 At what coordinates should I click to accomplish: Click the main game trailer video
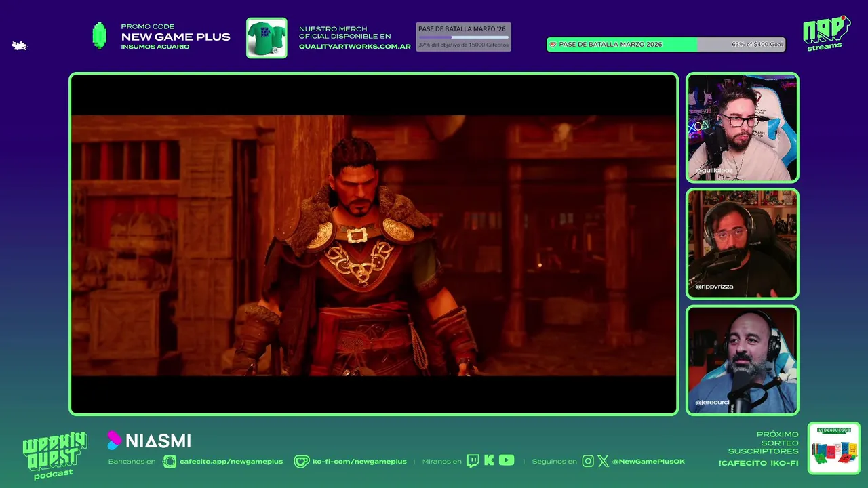(x=374, y=244)
